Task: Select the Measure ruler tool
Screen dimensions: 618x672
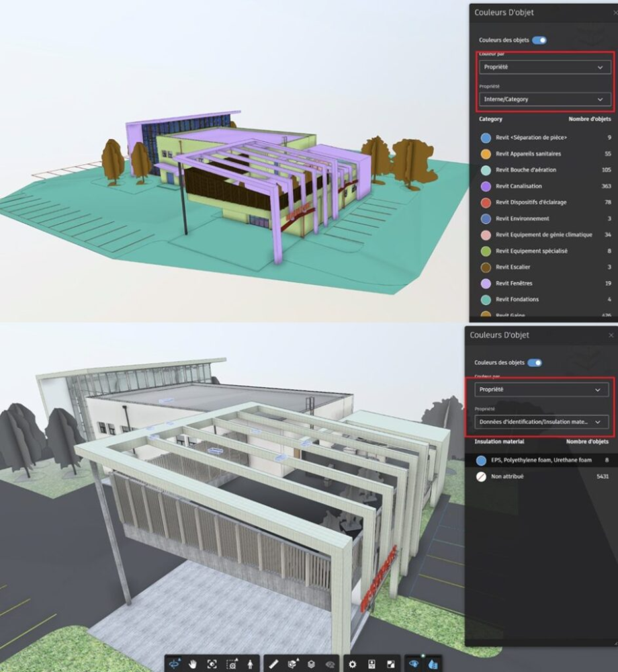Action: click(273, 664)
